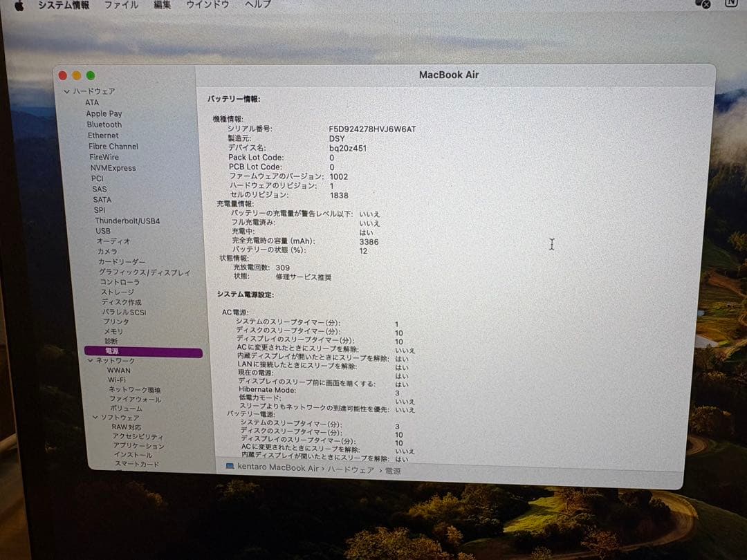Open the システム情報 menu
The image size is (747, 560).
pos(64,6)
